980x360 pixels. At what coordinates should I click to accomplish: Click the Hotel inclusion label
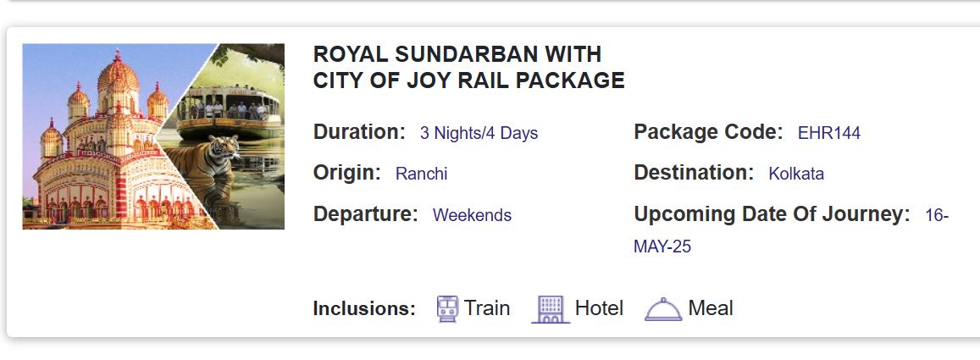click(x=599, y=308)
